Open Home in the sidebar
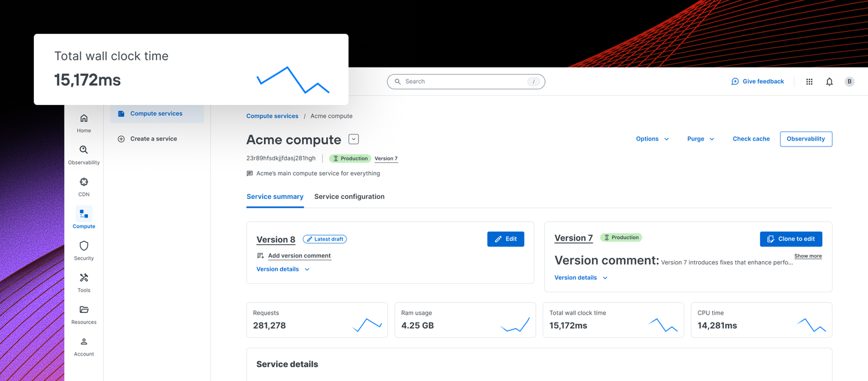Image resolution: width=868 pixels, height=381 pixels. (x=84, y=123)
